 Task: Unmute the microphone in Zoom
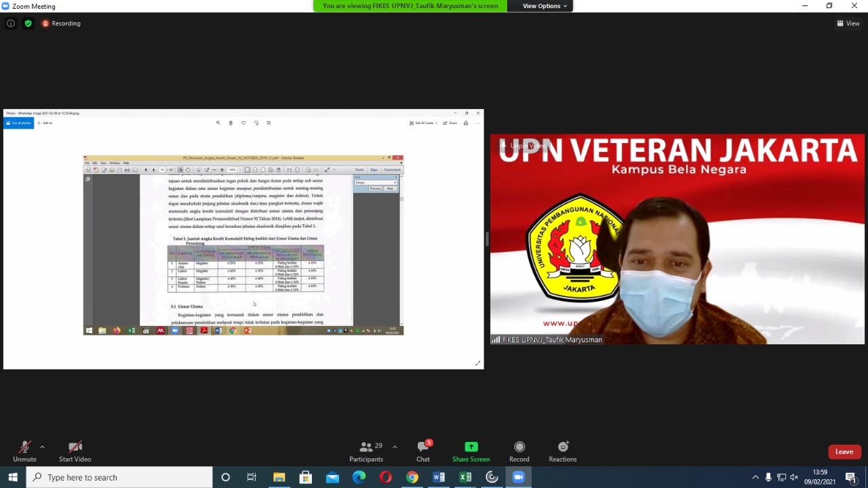pyautogui.click(x=24, y=451)
